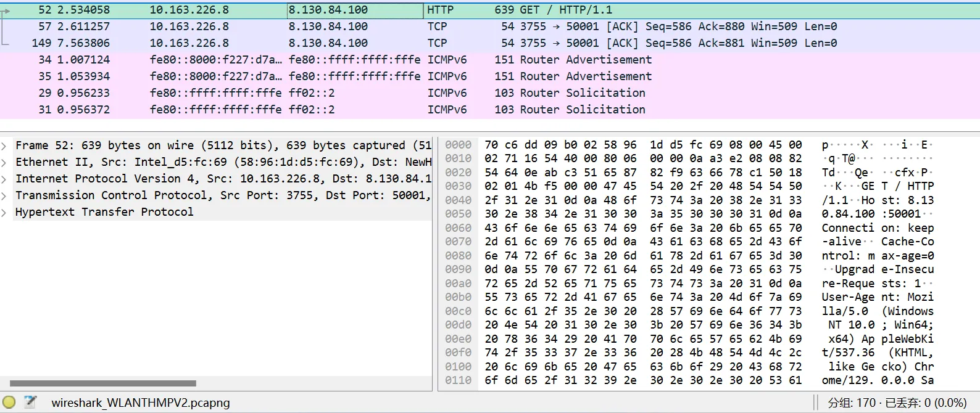Click source 10.163.226.8 of packet 57
The height and width of the screenshot is (413, 980).
(189, 27)
